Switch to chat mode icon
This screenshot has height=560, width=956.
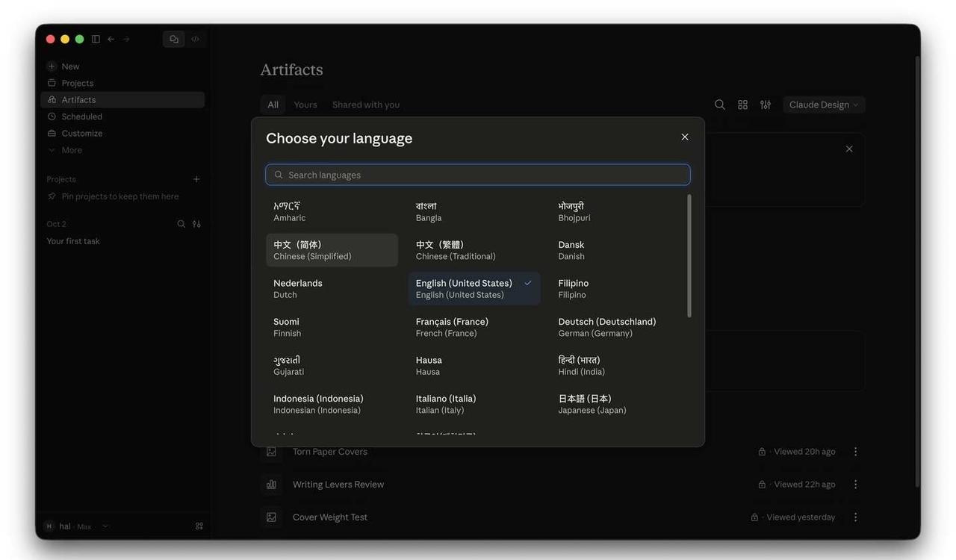pos(174,39)
